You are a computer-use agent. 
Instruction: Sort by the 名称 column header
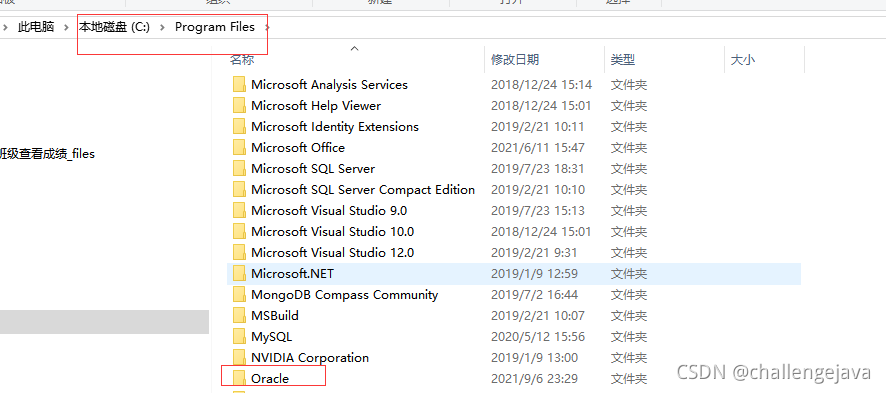pos(242,59)
